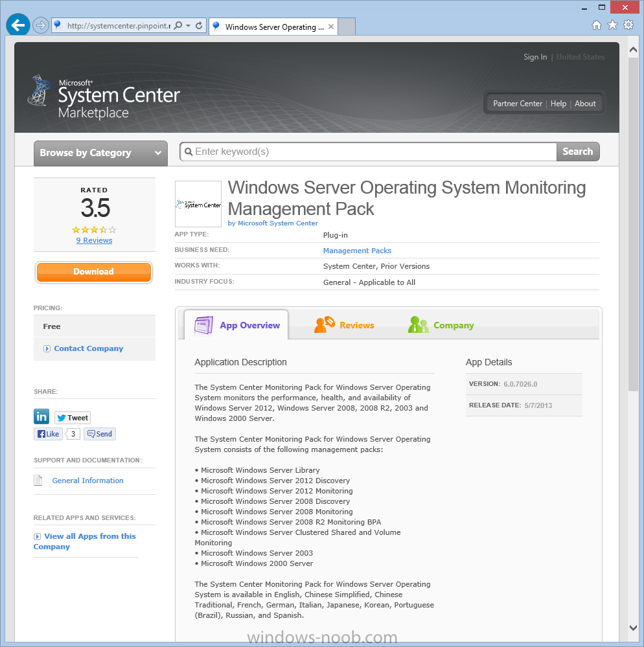Image resolution: width=644 pixels, height=647 pixels.
Task: Click the Reviews tab people icon
Action: (x=325, y=324)
